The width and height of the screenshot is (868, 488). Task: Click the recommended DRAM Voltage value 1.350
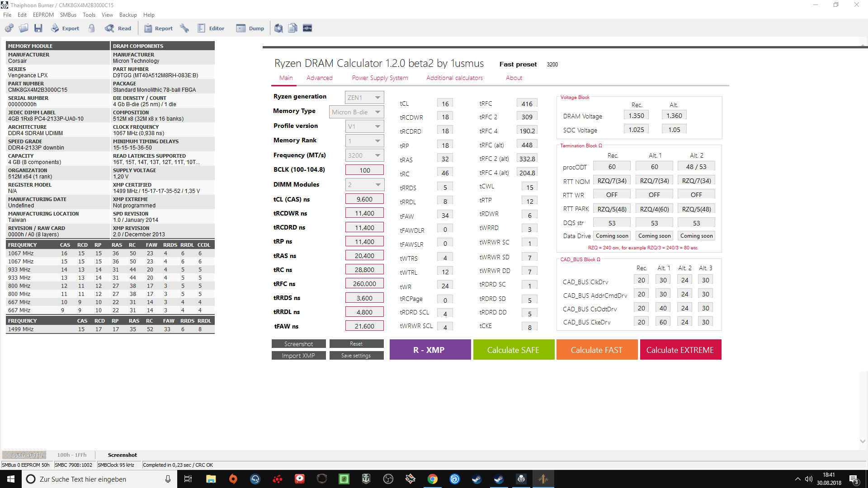tap(636, 116)
